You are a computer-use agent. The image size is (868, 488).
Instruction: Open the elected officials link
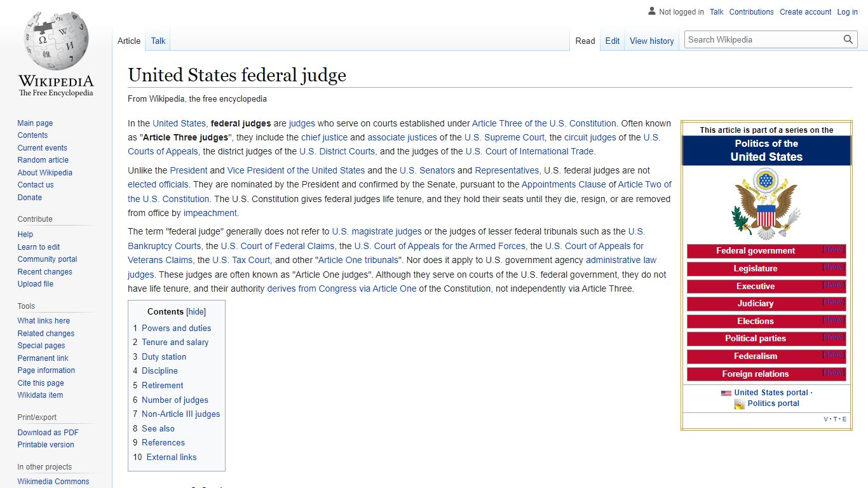(158, 185)
